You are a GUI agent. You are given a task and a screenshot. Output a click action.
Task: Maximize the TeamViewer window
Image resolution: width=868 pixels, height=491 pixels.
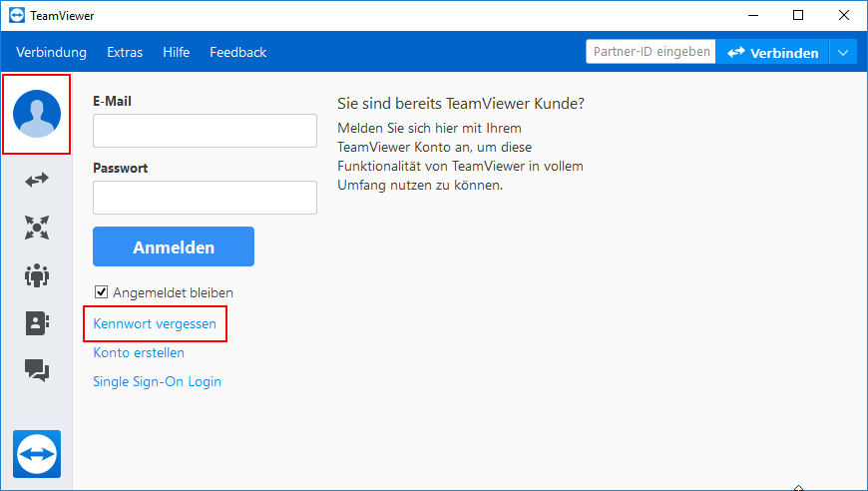point(798,16)
